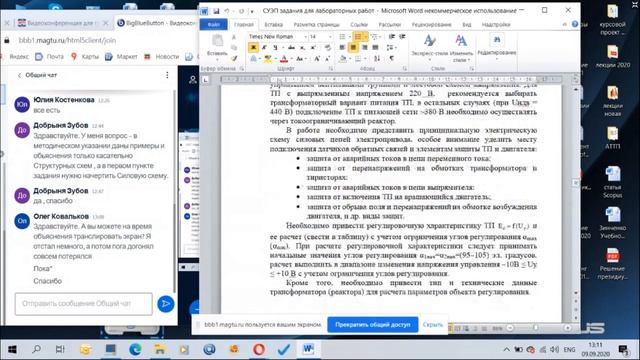Image resolution: width=640 pixels, height=360 pixels.
Task: Pick shading paint bucket color
Action: click(x=342, y=59)
